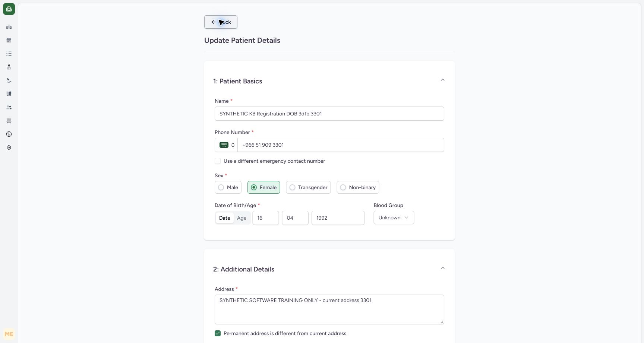
Task: Collapse the Patient Basics section
Action: coord(443,80)
